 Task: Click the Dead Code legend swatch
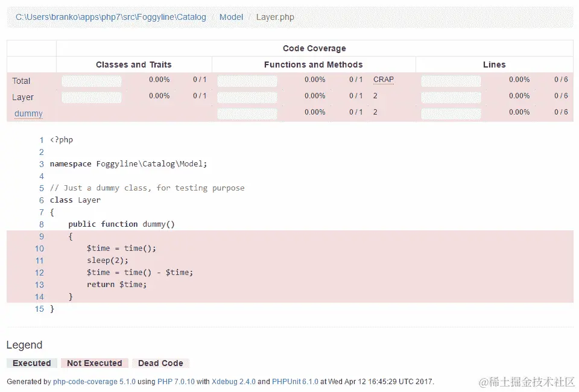click(x=160, y=363)
